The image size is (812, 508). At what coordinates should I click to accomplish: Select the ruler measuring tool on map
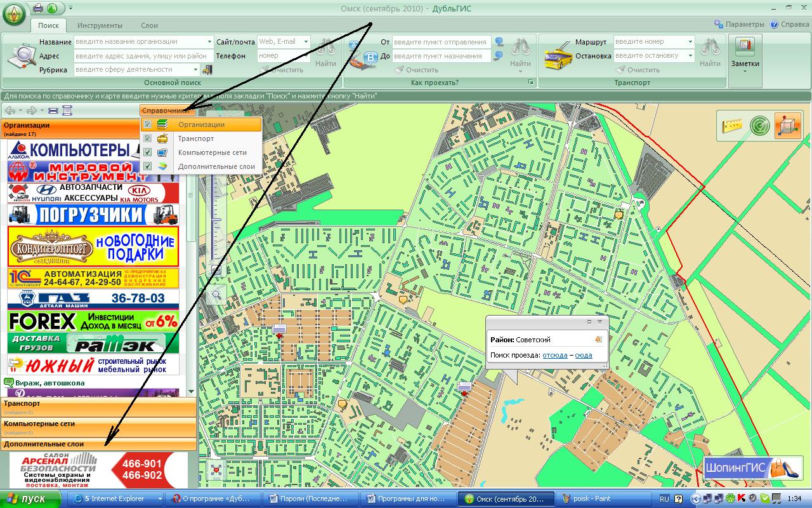point(733,125)
